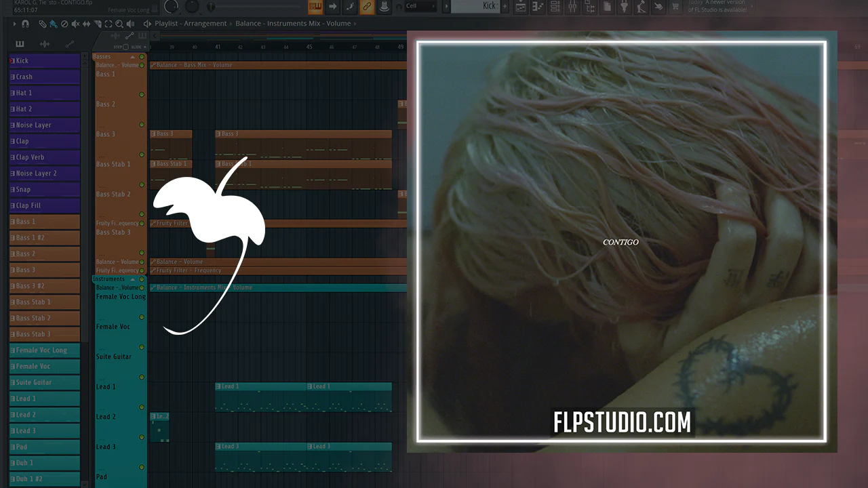The image size is (868, 488).
Task: Open the Cell snap dropdown
Action: [x=421, y=6]
